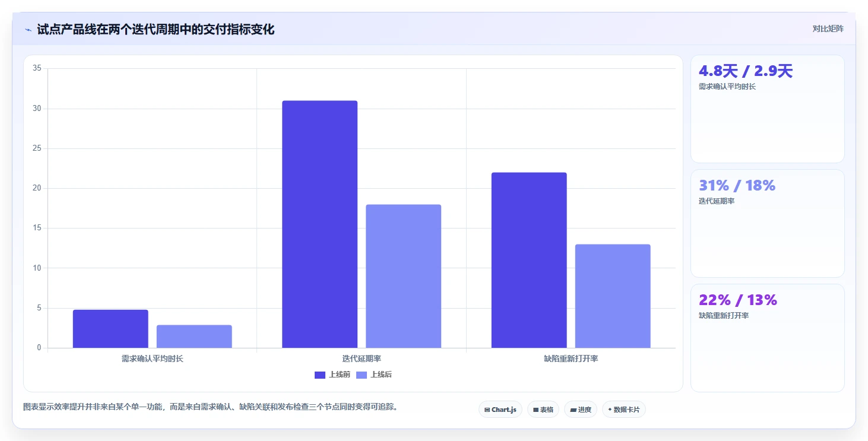Image resolution: width=868 pixels, height=441 pixels.
Task: Click the 缺陷重新打开率 card caption
Action: [724, 316]
